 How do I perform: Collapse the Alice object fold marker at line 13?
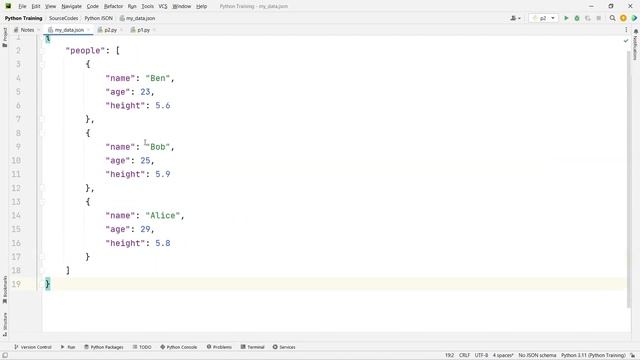[42, 202]
